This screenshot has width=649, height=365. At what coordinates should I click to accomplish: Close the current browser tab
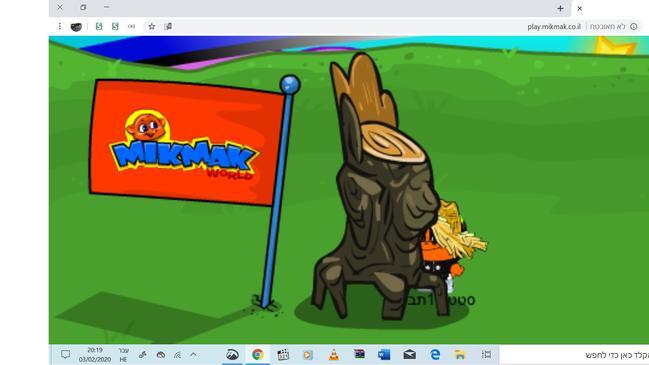pos(579,8)
